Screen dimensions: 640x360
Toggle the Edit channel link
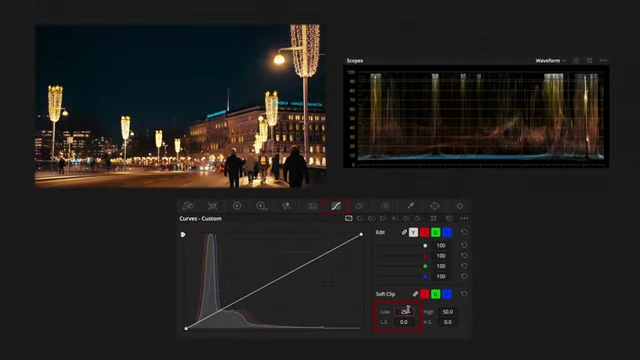[404, 232]
